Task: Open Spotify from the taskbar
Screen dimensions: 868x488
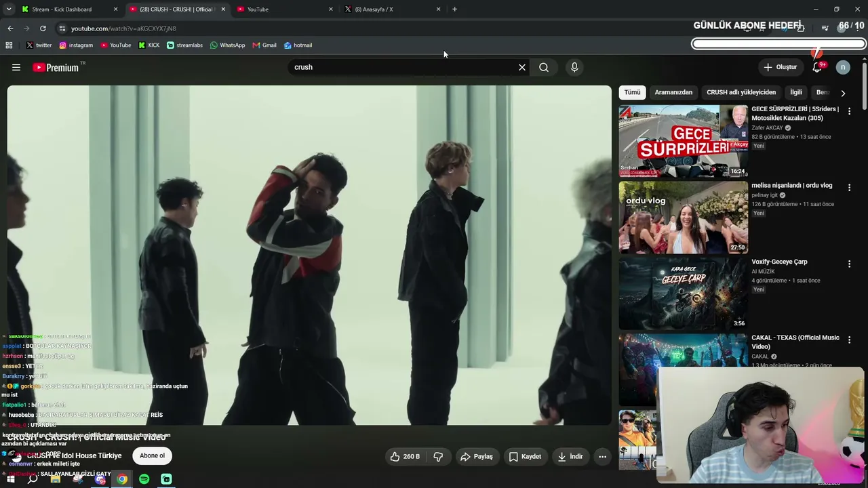Action: pyautogui.click(x=144, y=479)
